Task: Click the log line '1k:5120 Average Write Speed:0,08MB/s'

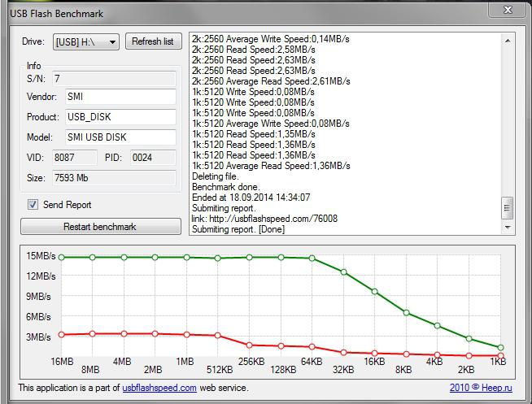Action: coord(270,124)
